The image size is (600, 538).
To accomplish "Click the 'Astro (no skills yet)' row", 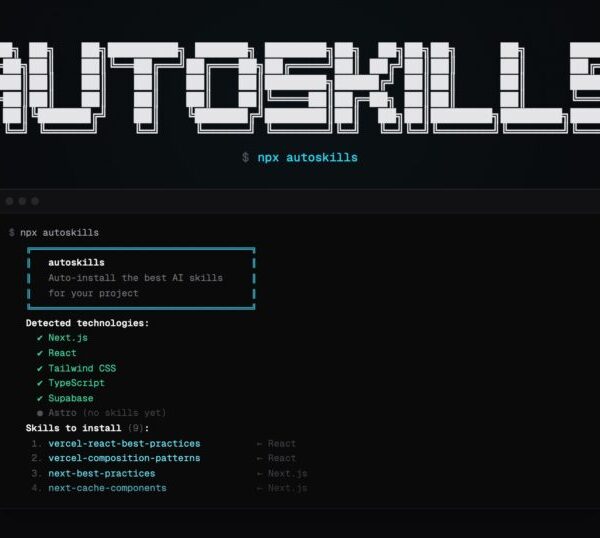I will point(101,413).
